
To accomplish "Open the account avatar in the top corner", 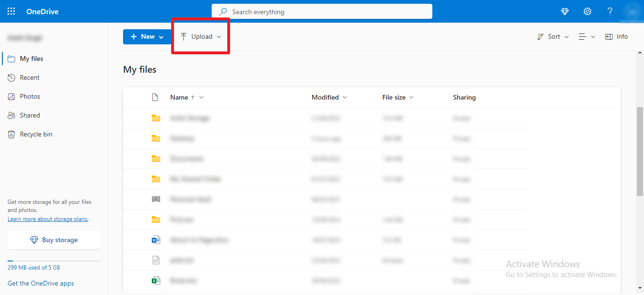I will [632, 11].
